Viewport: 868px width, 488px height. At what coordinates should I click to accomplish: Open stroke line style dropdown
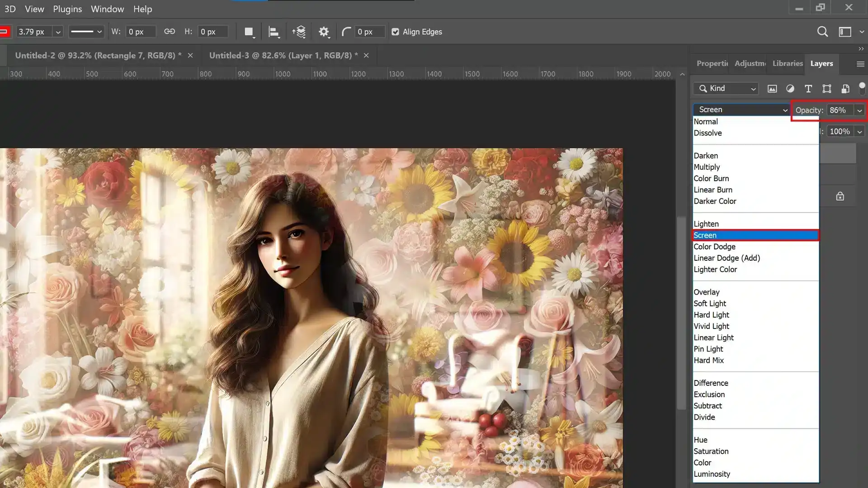(x=86, y=32)
